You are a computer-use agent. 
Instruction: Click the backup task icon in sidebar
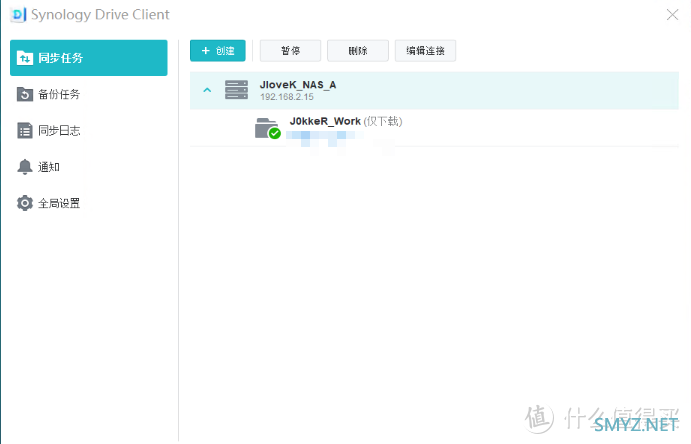click(25, 94)
